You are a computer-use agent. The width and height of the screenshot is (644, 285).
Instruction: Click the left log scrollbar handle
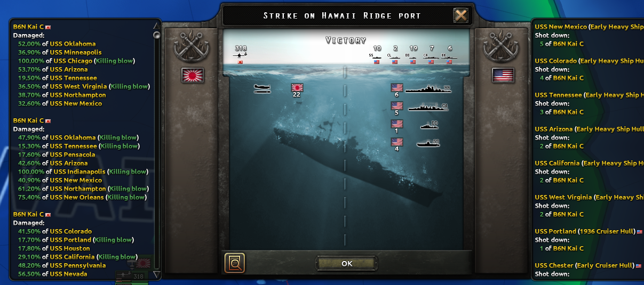pyautogui.click(x=156, y=35)
